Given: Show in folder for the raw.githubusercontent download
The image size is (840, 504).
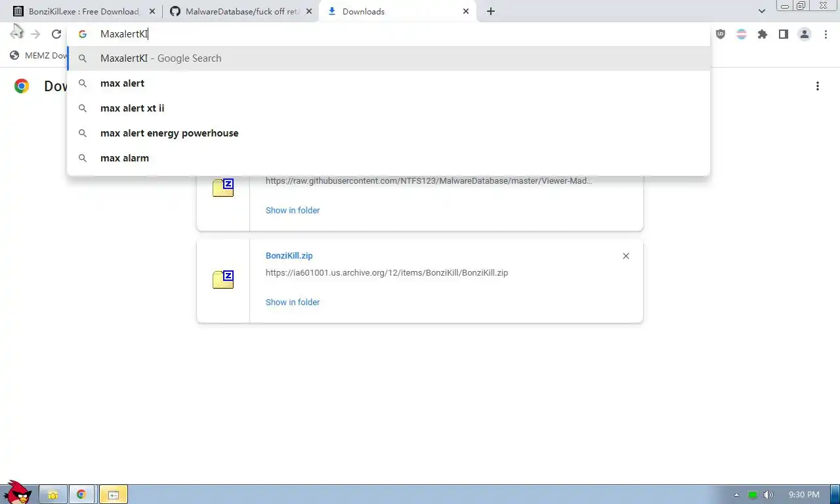Looking at the screenshot, I should 293,211.
